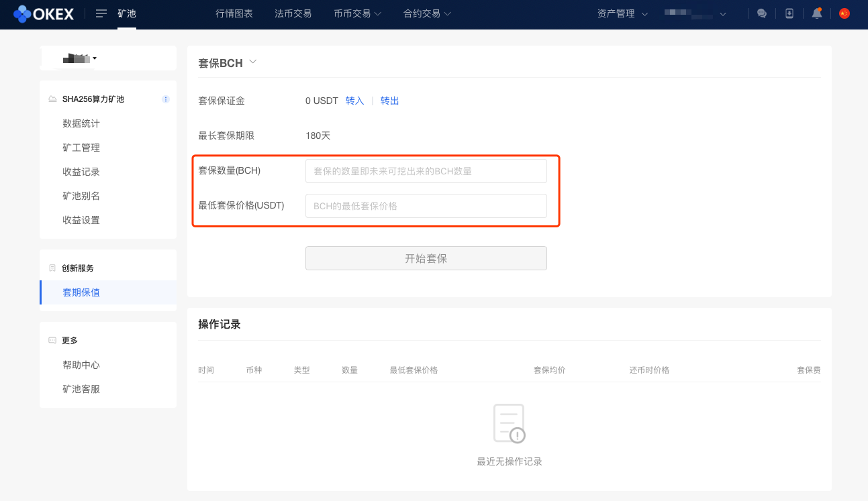Open 矿工管理 in the sidebar
The width and height of the screenshot is (868, 501).
pyautogui.click(x=81, y=148)
